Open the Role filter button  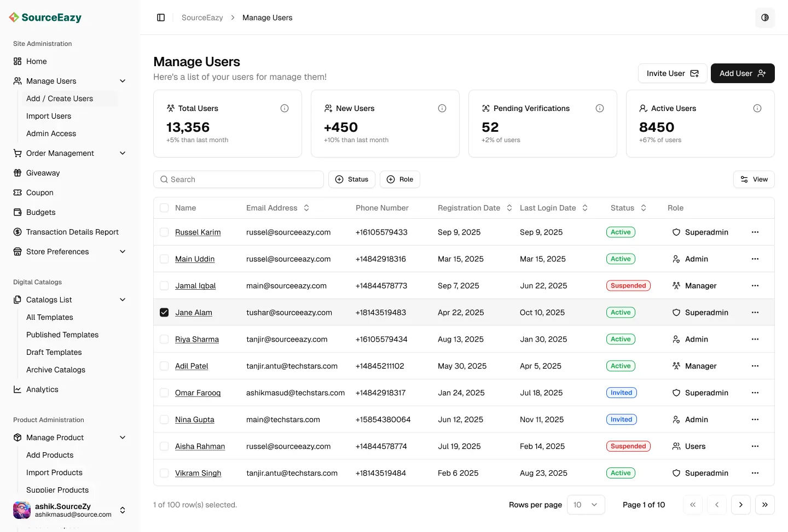pyautogui.click(x=400, y=179)
